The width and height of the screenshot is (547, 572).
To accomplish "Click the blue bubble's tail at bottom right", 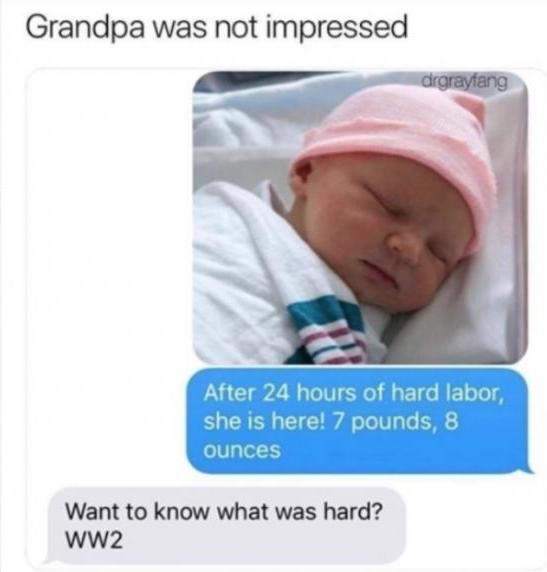I will click(x=528, y=468).
